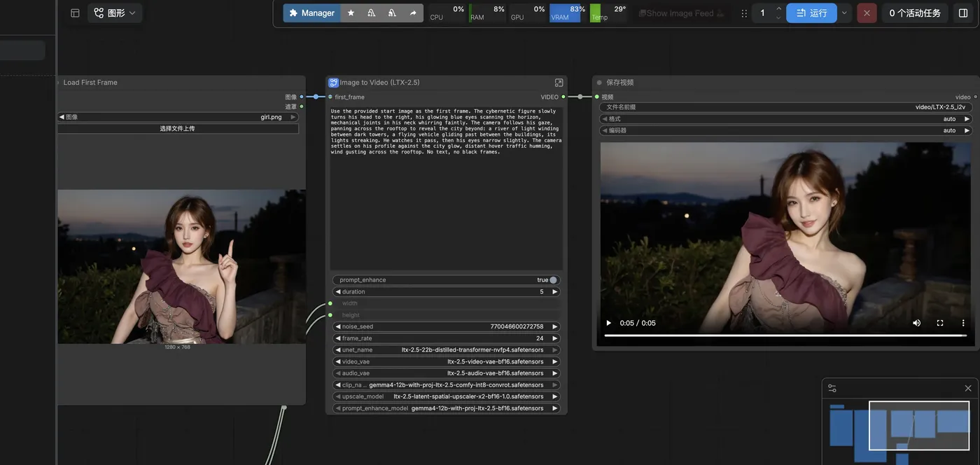The image size is (980, 465).
Task: Open the 格式 format dropdown
Action: pyautogui.click(x=786, y=119)
